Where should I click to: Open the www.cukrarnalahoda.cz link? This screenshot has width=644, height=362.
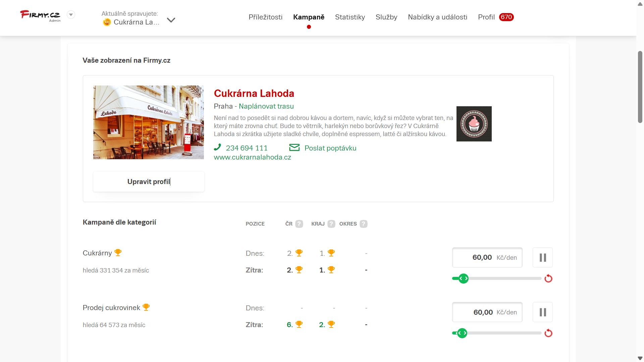252,157
